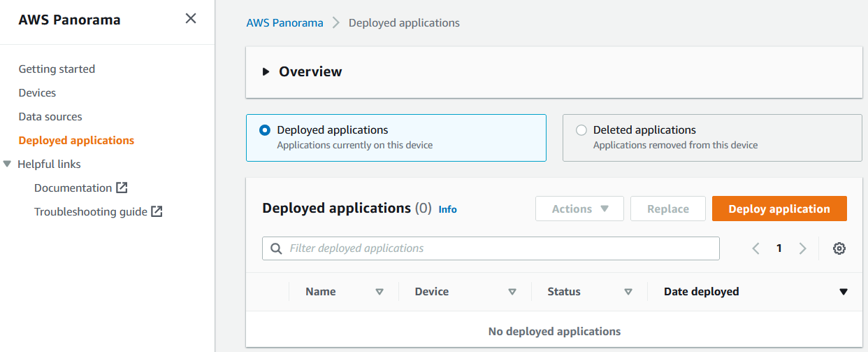Sort by the Date deployed column arrow

843,292
